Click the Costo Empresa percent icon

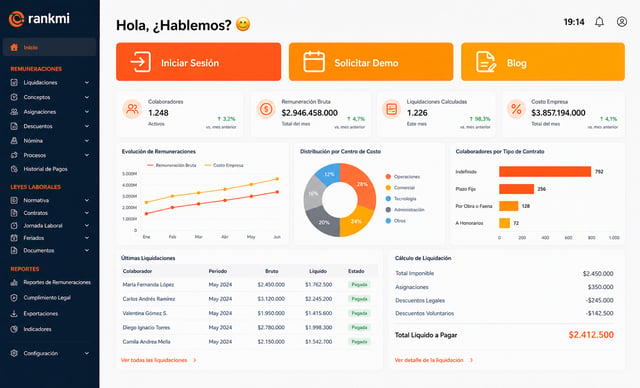[516, 109]
